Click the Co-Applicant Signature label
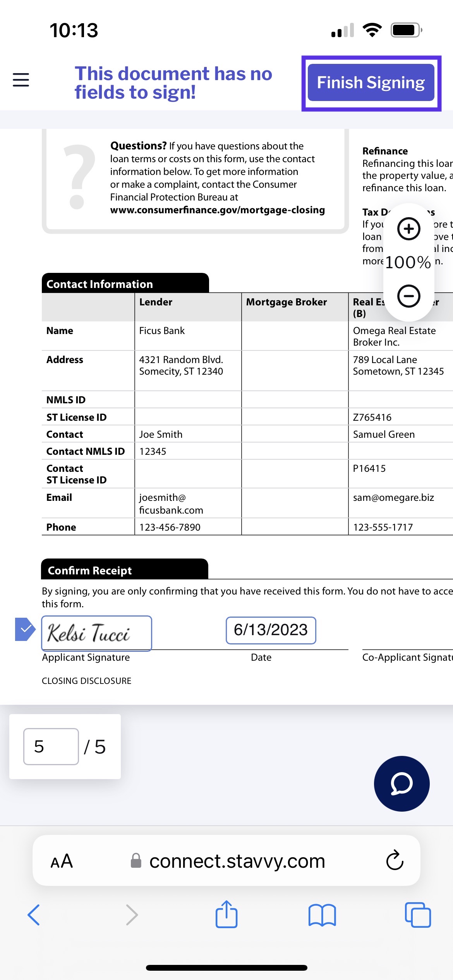453x980 pixels. pyautogui.click(x=407, y=657)
